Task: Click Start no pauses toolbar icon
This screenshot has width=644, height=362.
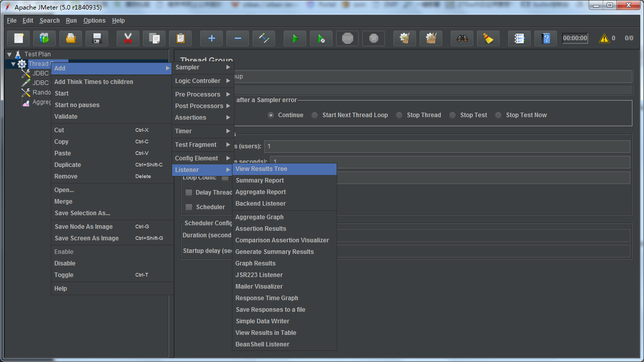Action: pyautogui.click(x=321, y=38)
